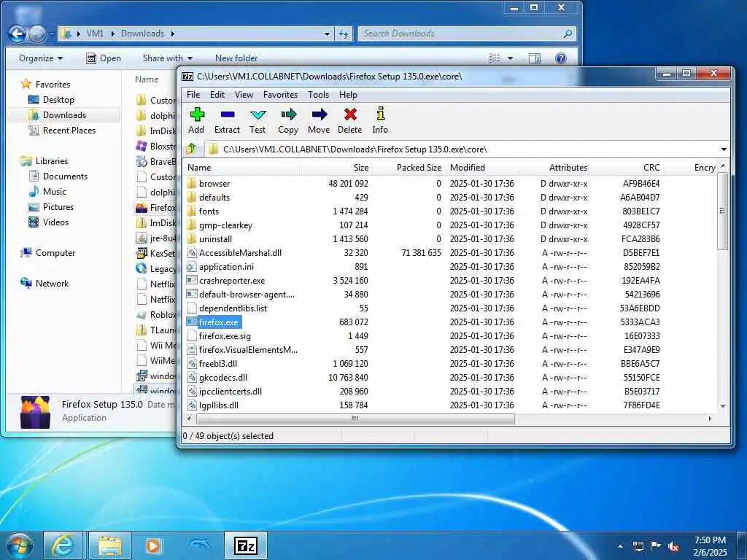
Task: Open Internet Explorer from taskbar
Action: pyautogui.click(x=63, y=545)
